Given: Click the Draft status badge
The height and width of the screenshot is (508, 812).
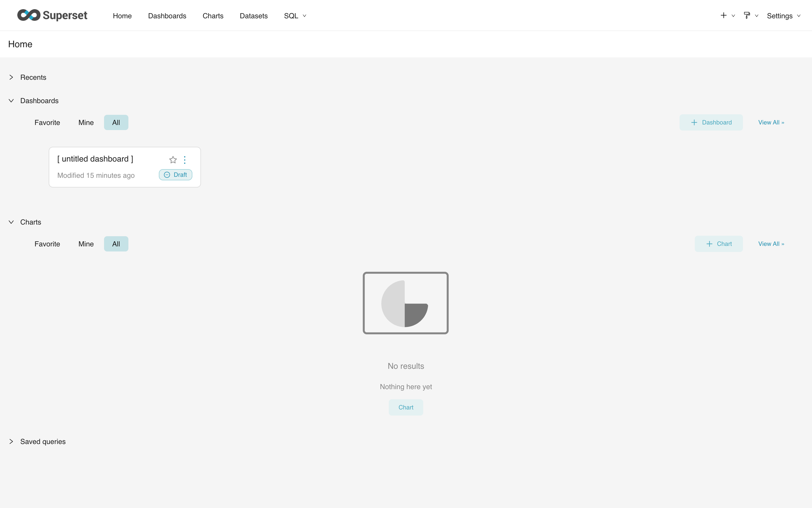Looking at the screenshot, I should 176,175.
